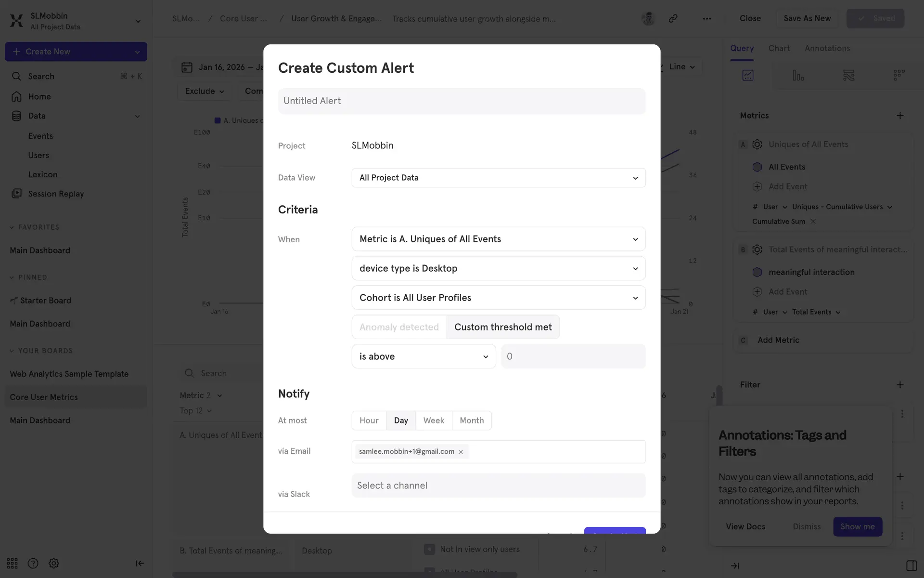Open the 'is above' condition dropdown
This screenshot has width=924, height=578.
[423, 356]
